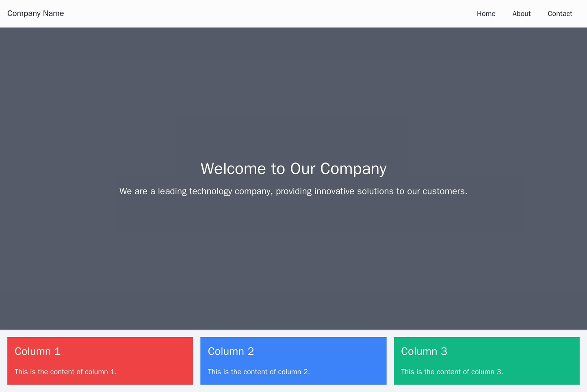This screenshot has width=587, height=392.
Task: Open the Contact navigation link
Action: [x=559, y=13]
